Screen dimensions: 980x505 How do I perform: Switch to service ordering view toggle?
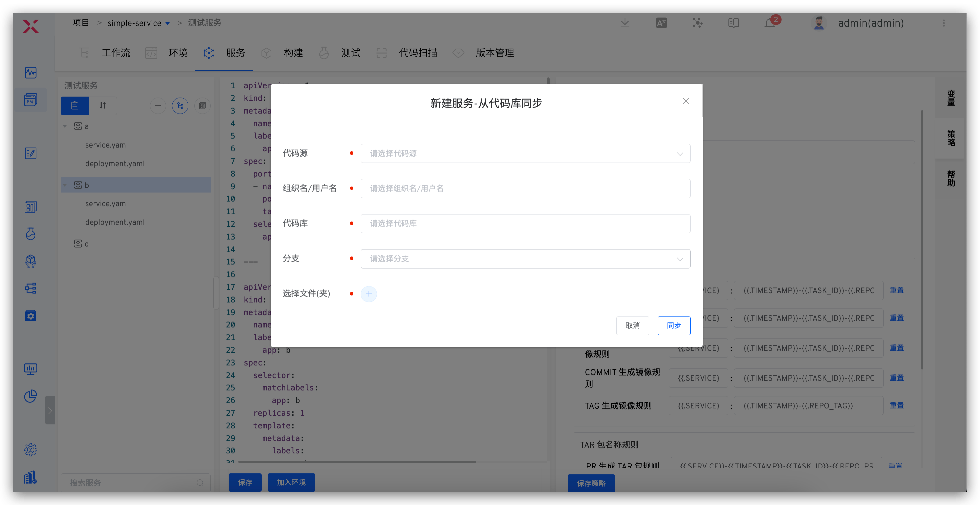pyautogui.click(x=103, y=105)
